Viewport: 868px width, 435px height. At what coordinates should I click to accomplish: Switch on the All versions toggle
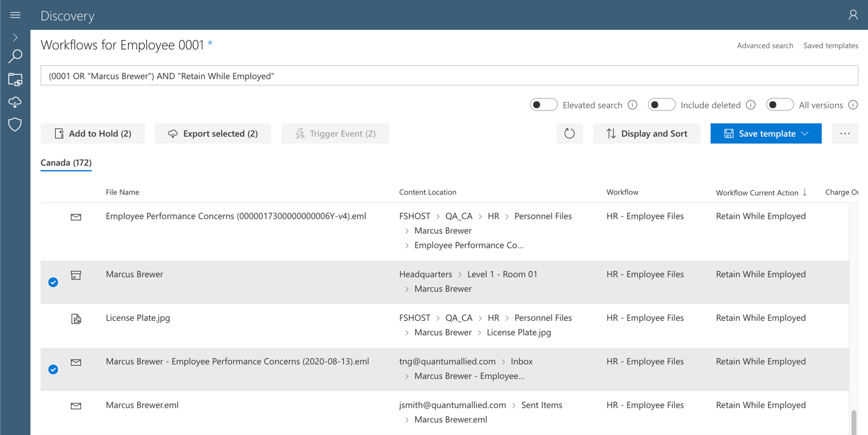(780, 104)
